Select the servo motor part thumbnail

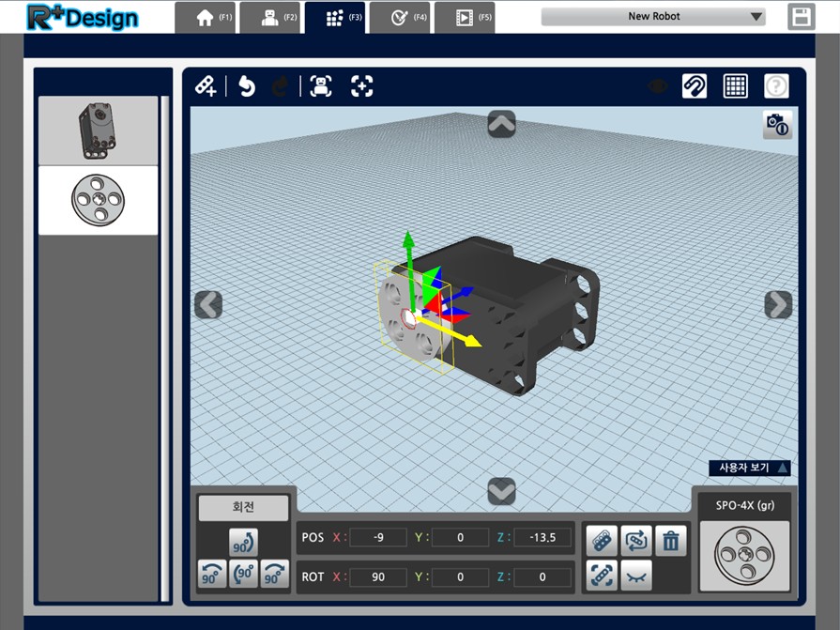98,131
